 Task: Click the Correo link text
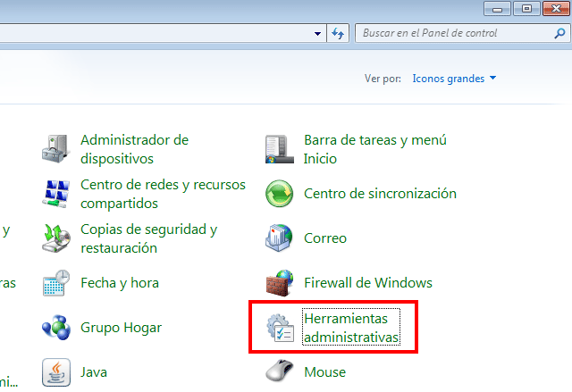click(325, 238)
